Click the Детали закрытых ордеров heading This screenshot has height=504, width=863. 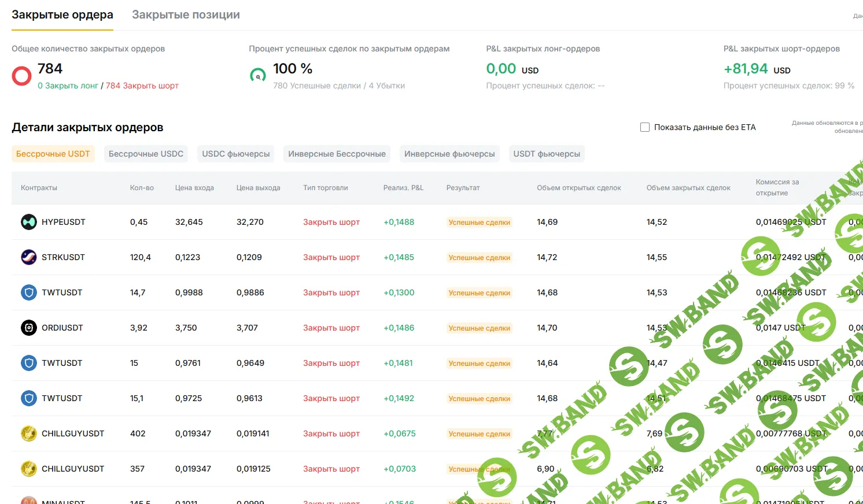pos(87,127)
